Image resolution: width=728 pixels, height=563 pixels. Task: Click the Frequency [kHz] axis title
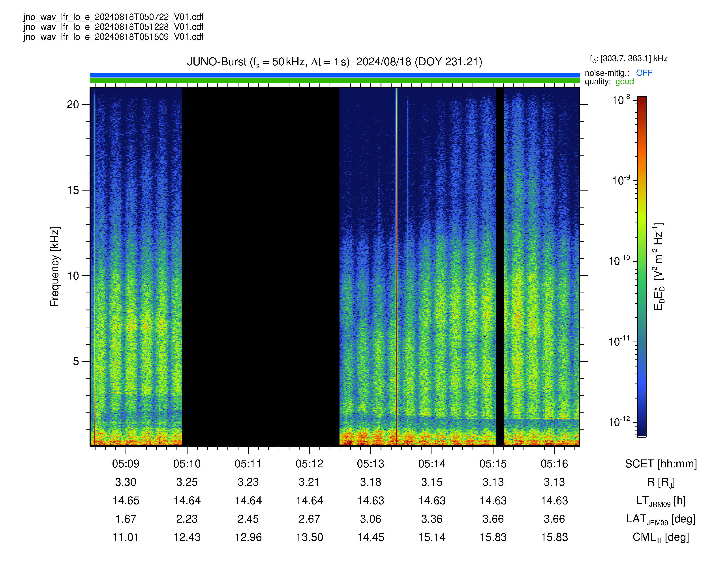[x=55, y=267]
